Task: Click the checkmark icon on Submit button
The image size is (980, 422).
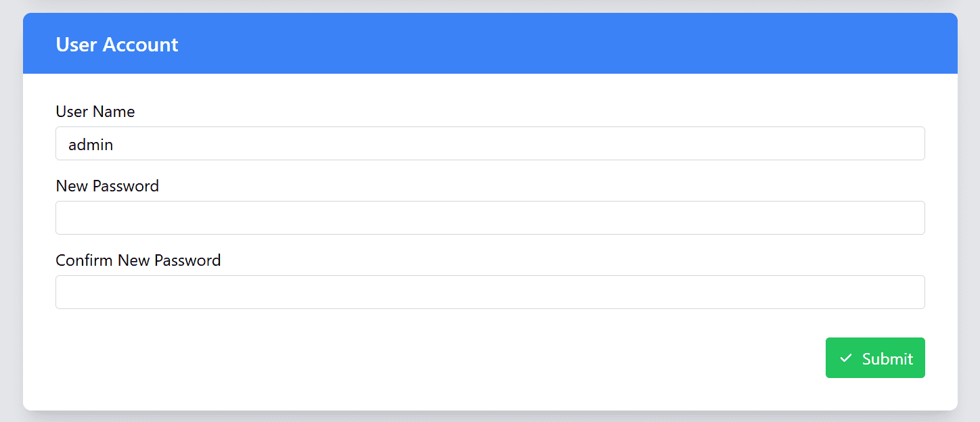Action: 845,358
